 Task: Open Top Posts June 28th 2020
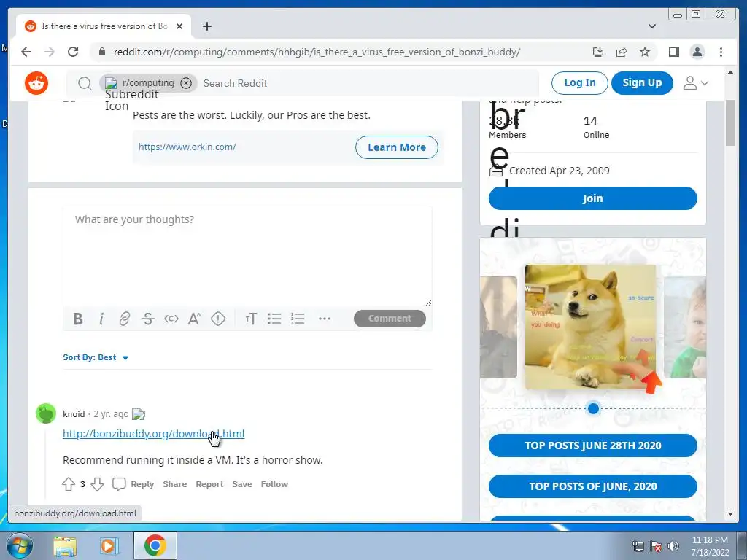coord(592,446)
